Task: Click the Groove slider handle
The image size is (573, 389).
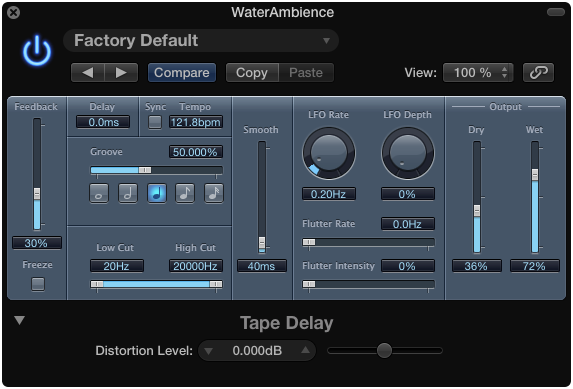Action: (145, 170)
